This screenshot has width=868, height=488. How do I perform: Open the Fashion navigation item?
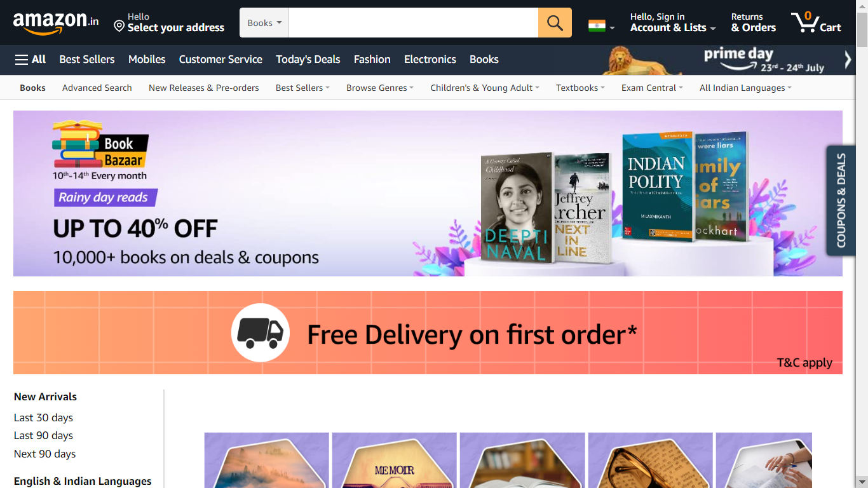pyautogui.click(x=372, y=59)
